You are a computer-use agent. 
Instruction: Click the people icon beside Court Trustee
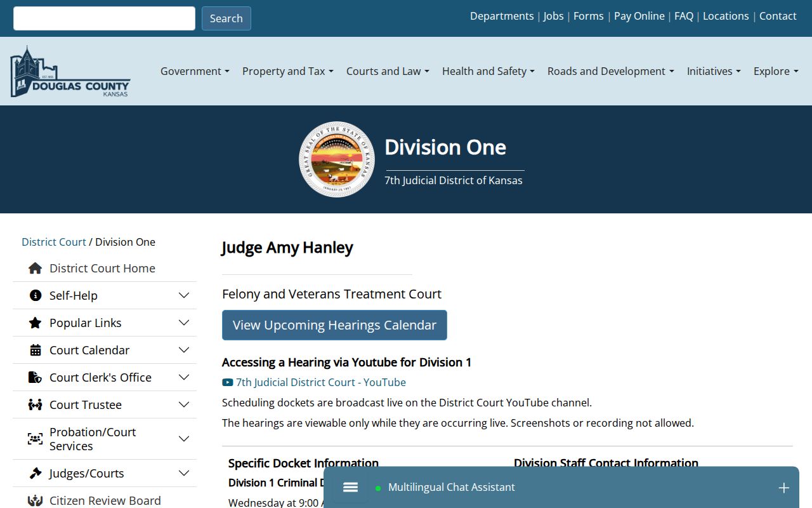pos(36,404)
